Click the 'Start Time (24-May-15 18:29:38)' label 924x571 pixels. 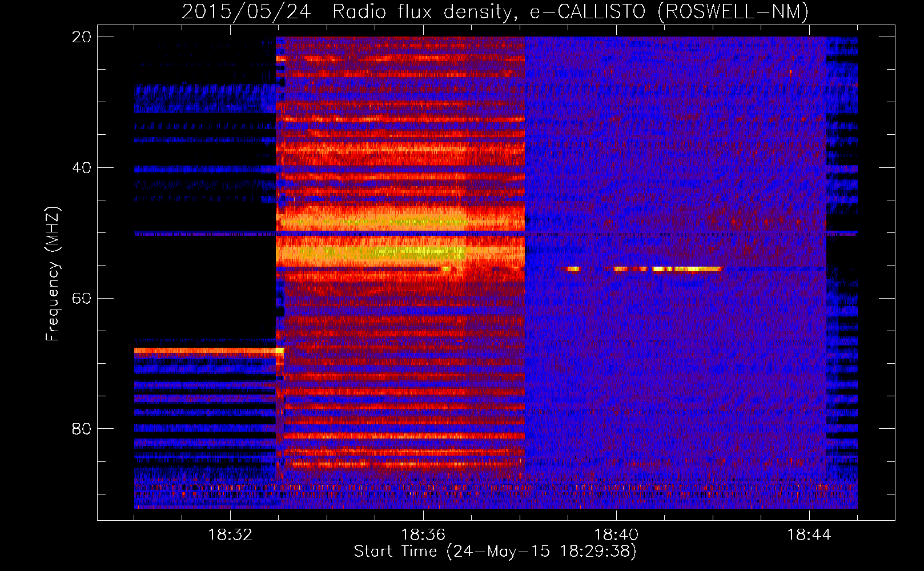point(495,552)
